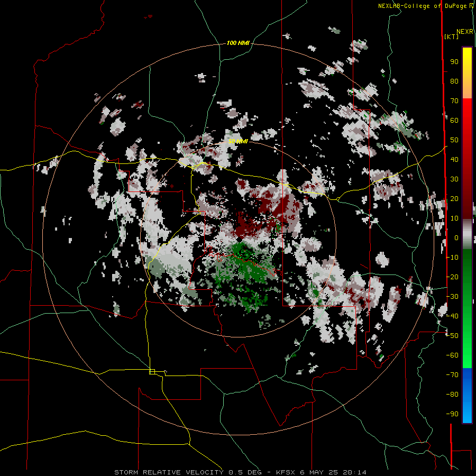Click the -50 scale label

(452, 336)
